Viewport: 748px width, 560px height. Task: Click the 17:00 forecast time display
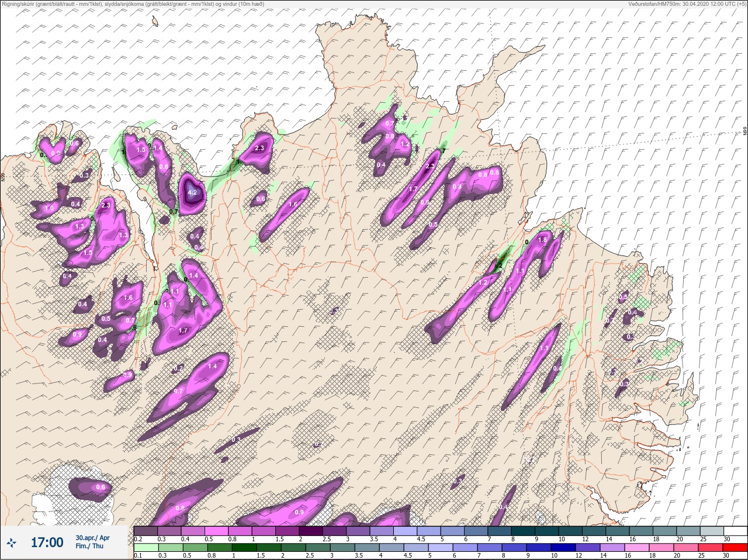click(47, 542)
